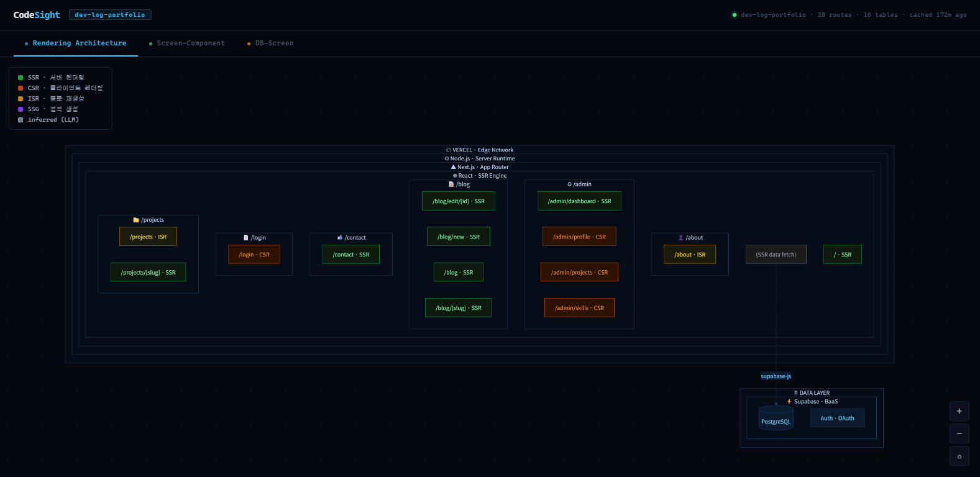This screenshot has width=980, height=477.
Task: Click the "28 routes" header text
Action: coord(835,15)
